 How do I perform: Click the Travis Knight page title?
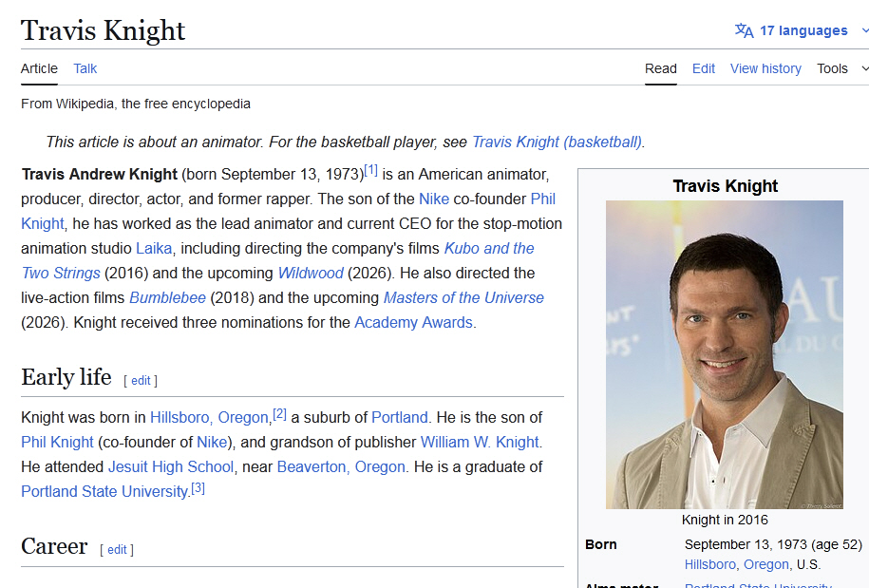pos(104,30)
